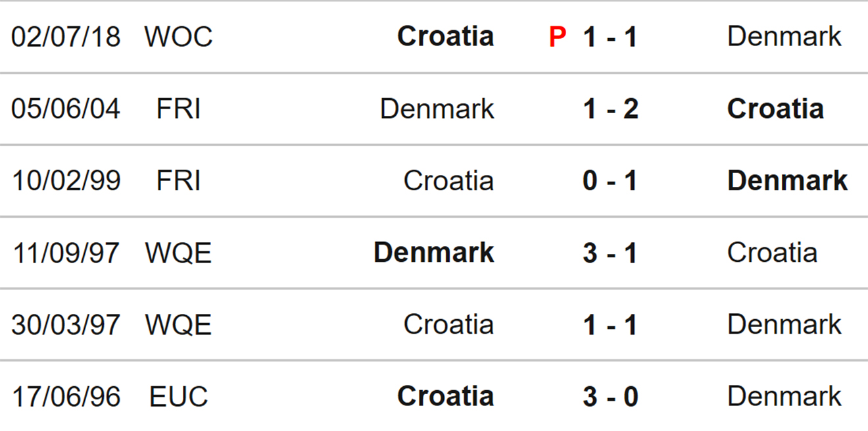Image resolution: width=868 pixels, height=431 pixels.
Task: Select Denmark in the 02/07/18 WOC match
Action: click(x=784, y=36)
